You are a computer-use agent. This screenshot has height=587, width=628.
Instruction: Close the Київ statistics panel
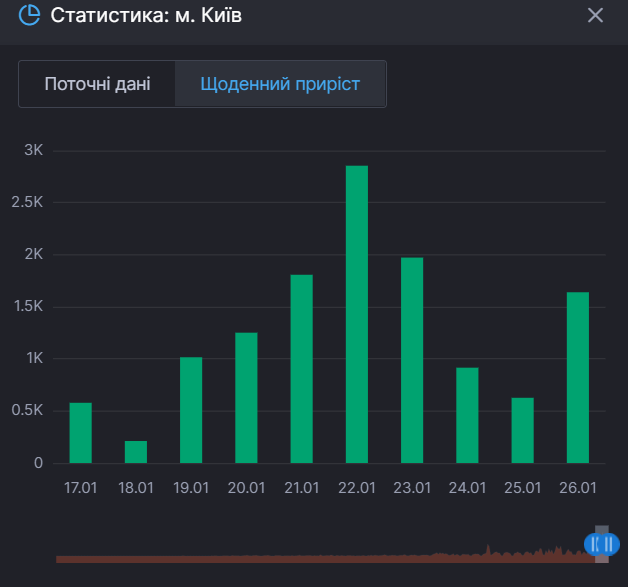click(595, 16)
